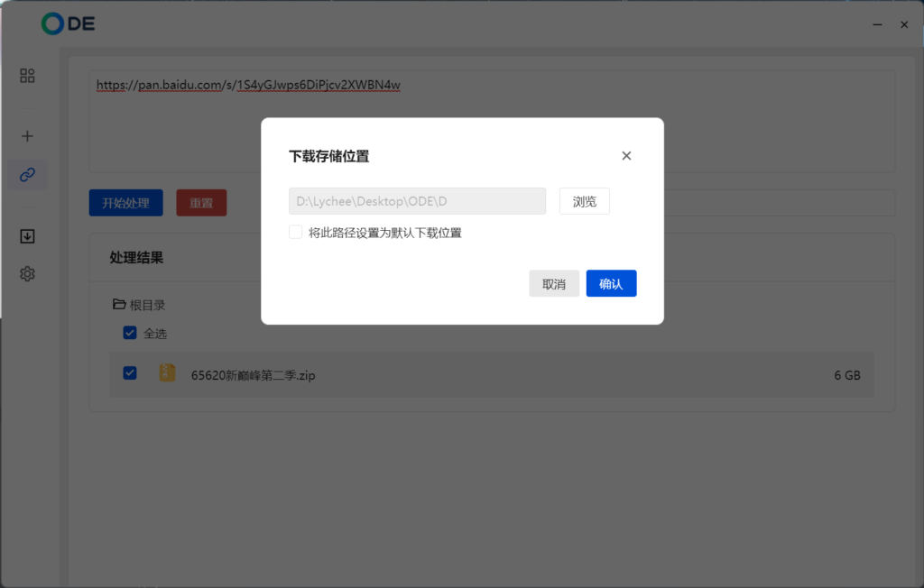Select the link parsing icon in sidebar
Screen dimensions: 924x588
coord(27,175)
